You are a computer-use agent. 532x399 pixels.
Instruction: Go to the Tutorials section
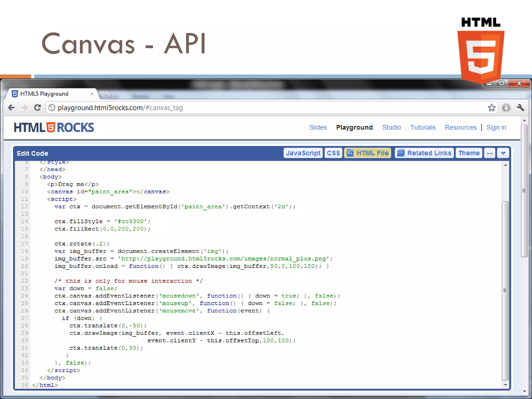423,128
